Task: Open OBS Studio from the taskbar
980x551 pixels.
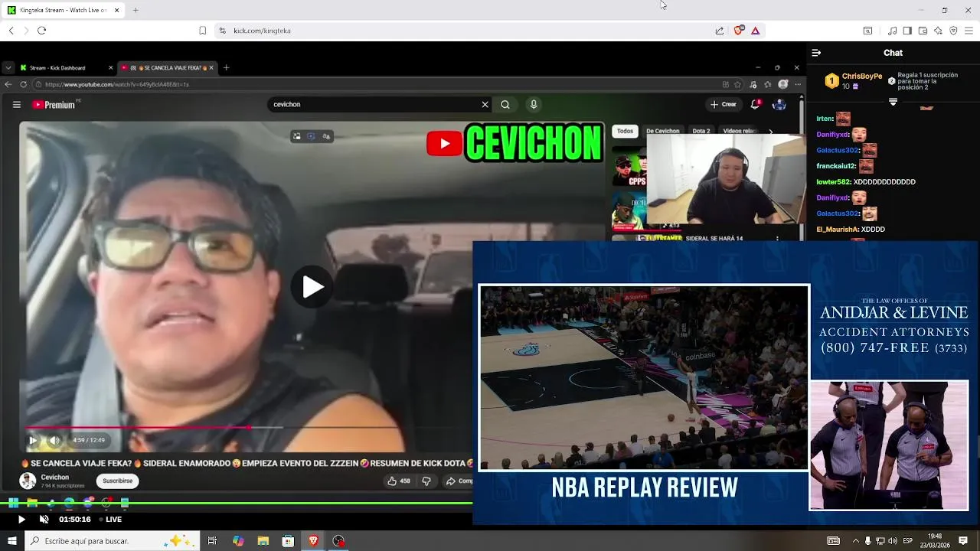Action: [338, 541]
